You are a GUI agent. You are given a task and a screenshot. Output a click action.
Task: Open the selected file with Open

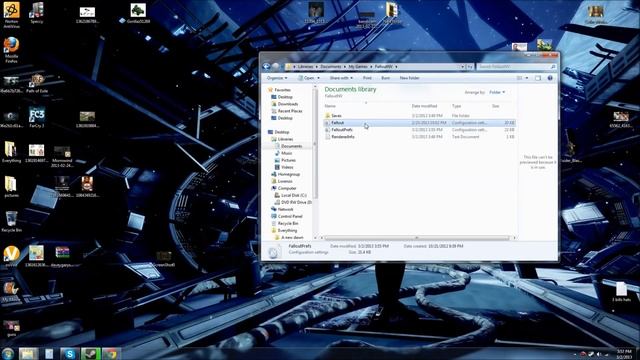[x=306, y=78]
